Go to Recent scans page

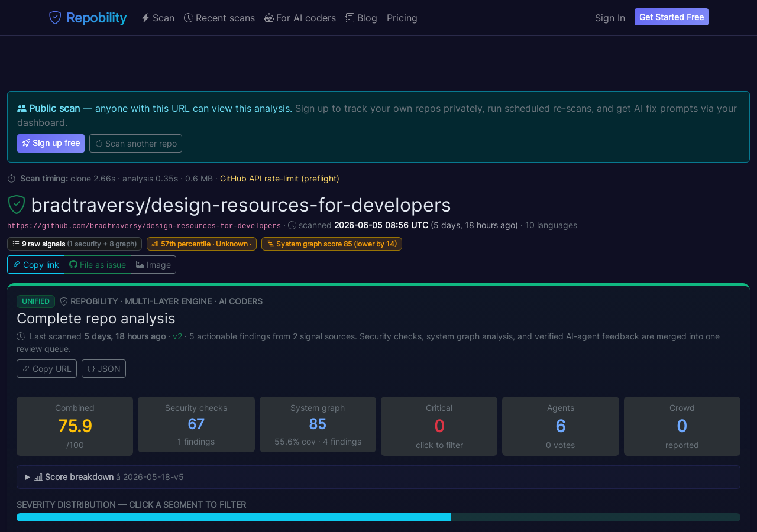[219, 18]
